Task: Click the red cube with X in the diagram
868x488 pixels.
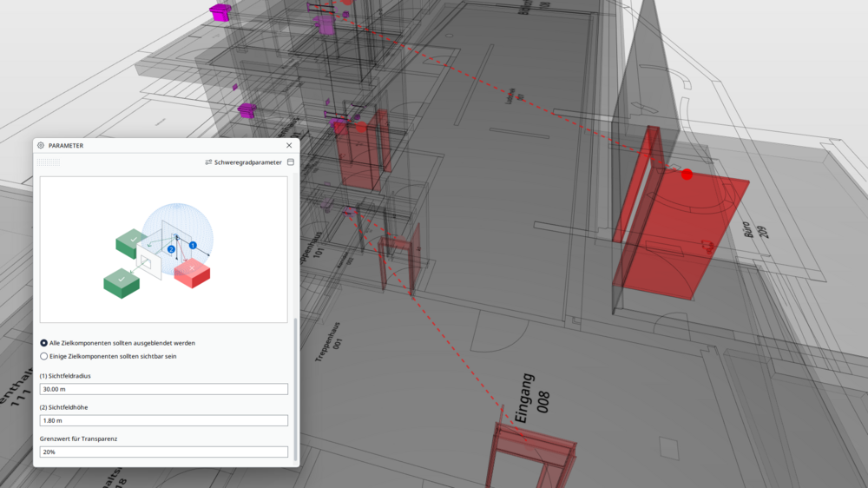Action: (x=192, y=272)
